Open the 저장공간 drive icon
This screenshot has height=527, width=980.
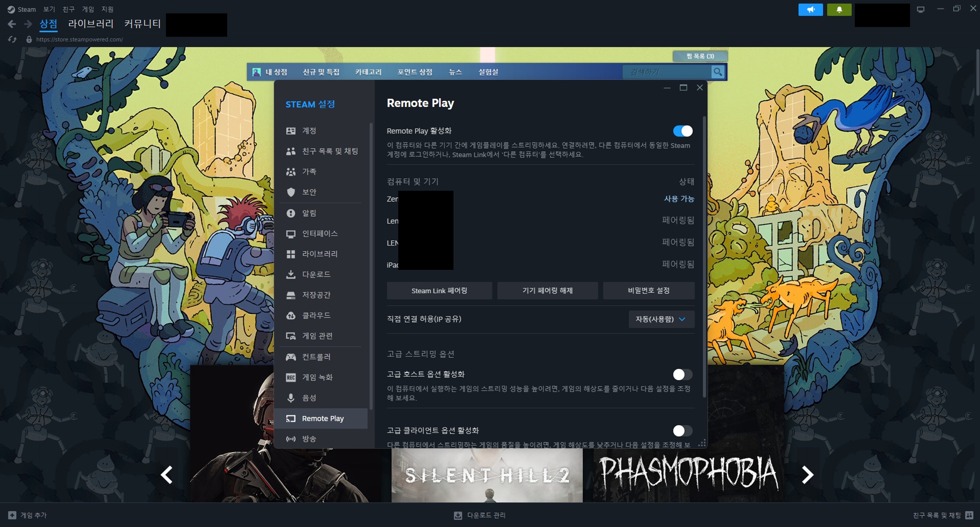click(x=291, y=295)
